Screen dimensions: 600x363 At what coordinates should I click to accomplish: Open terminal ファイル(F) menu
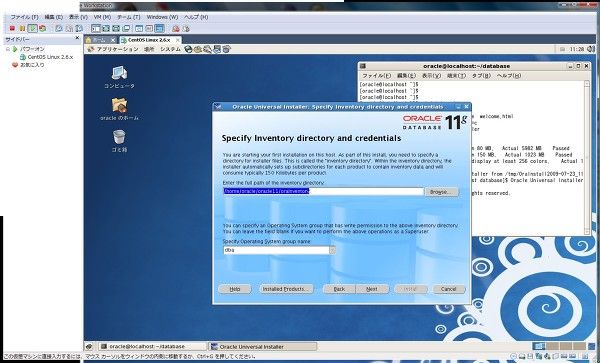click(377, 76)
